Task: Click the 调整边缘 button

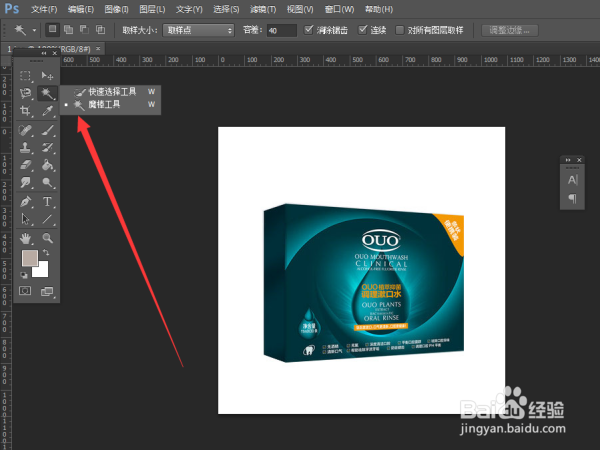Action: click(x=510, y=30)
